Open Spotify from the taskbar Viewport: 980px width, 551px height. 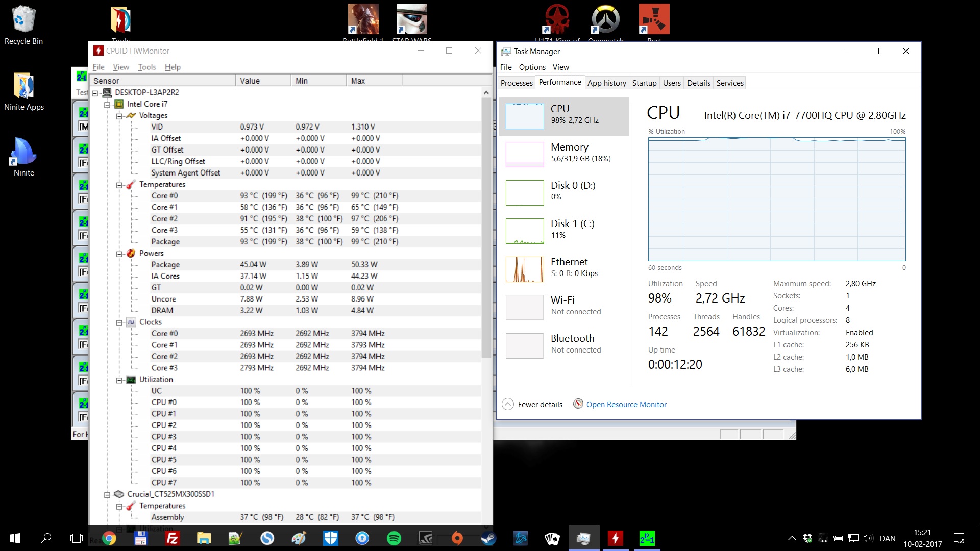394,538
